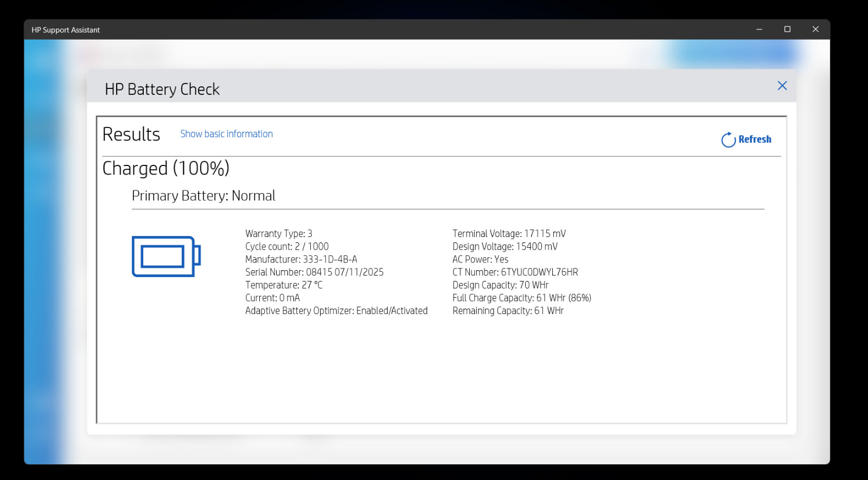Select Full Charge Capacity: 61 WHr (86%)
The image size is (868, 480).
point(522,298)
